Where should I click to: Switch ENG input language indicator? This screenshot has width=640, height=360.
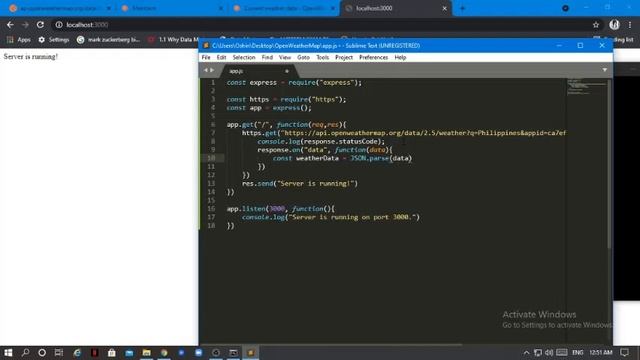[x=578, y=353]
